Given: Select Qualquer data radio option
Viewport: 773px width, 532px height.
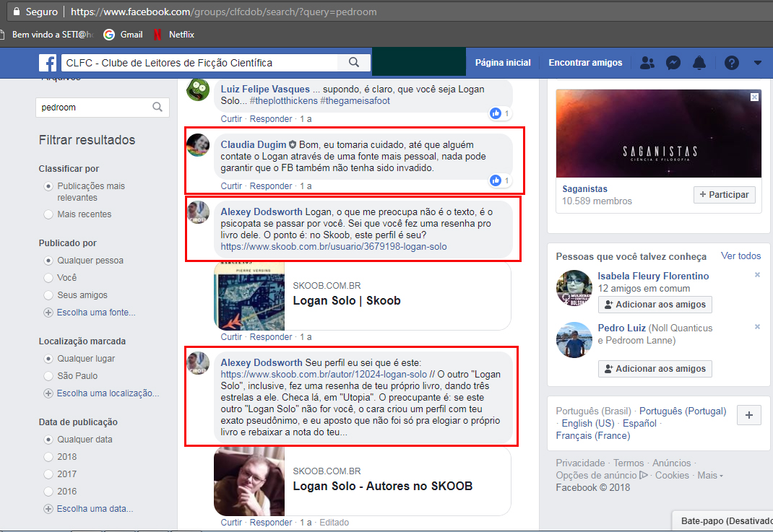Looking at the screenshot, I should point(48,440).
